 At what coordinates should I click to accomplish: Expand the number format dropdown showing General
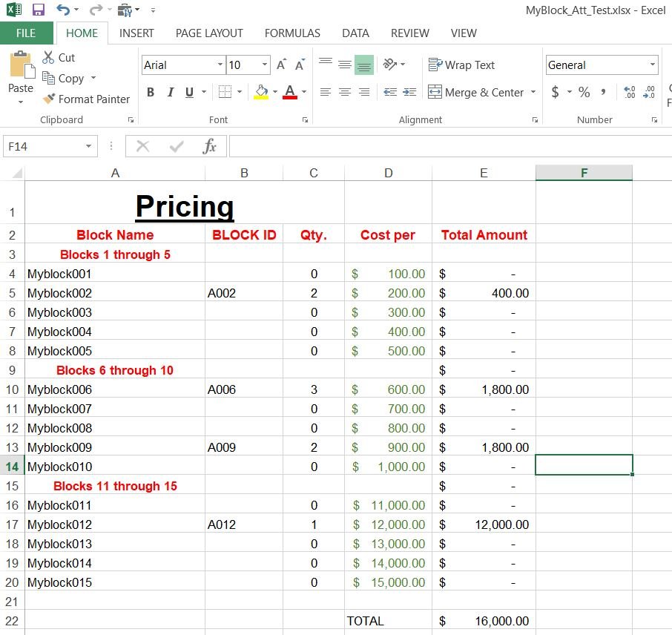[x=651, y=65]
